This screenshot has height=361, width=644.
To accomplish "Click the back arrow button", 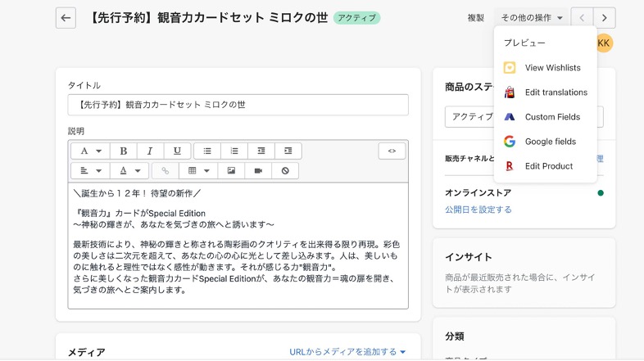I will click(66, 17).
